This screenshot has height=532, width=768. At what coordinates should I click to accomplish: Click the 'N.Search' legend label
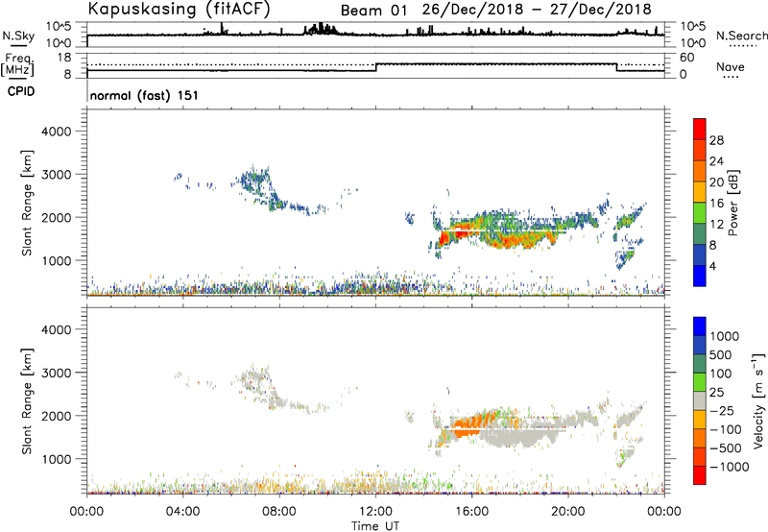tap(741, 36)
